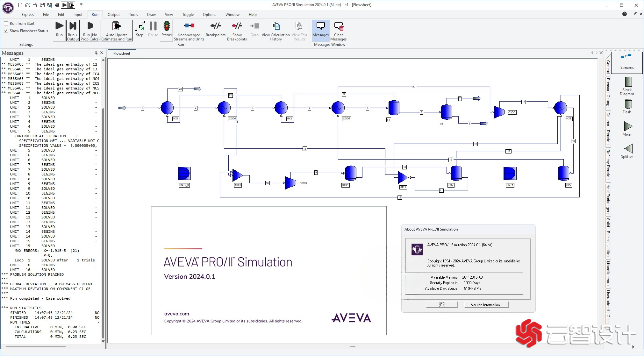Viewport: 644px width, 356px height.
Task: Open quick access toolbar customize dropdown
Action: [x=81, y=5]
